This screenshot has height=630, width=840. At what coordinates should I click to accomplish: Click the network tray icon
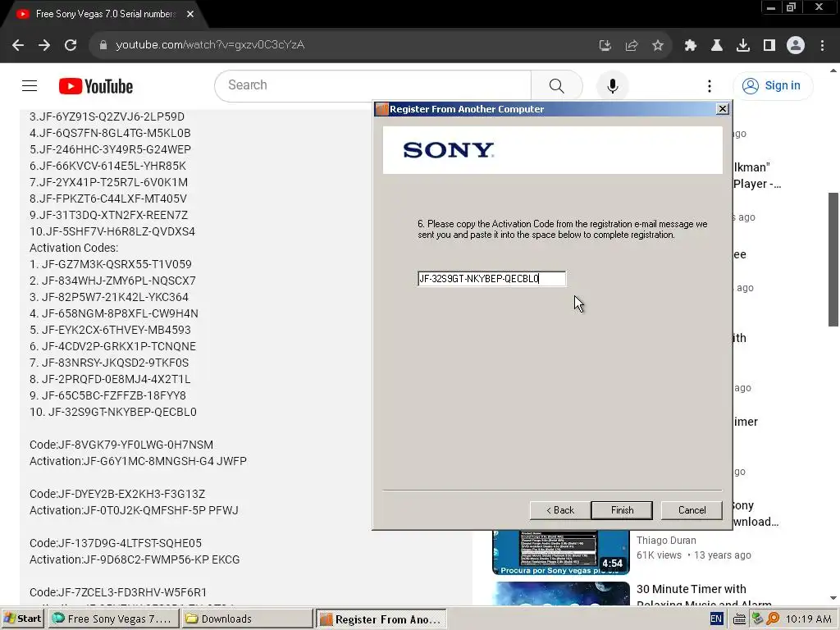click(x=757, y=619)
